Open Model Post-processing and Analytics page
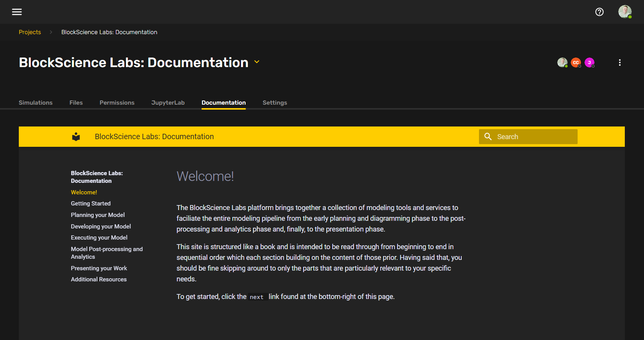The width and height of the screenshot is (644, 340). 107,253
